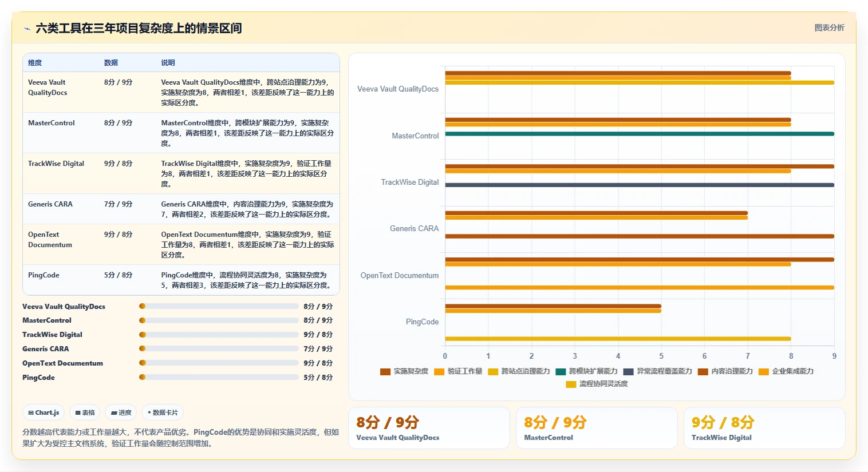Click the TrackWise Digital progress bar

[x=219, y=335]
